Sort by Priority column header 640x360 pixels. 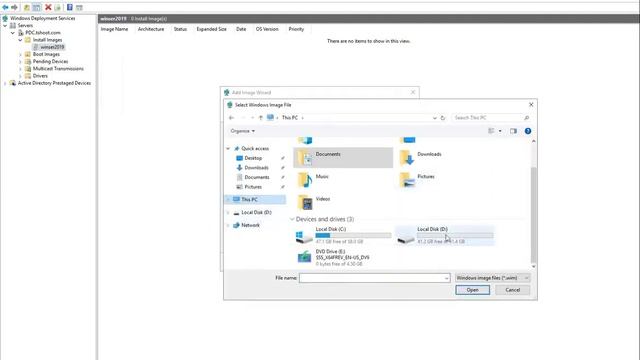click(x=296, y=29)
